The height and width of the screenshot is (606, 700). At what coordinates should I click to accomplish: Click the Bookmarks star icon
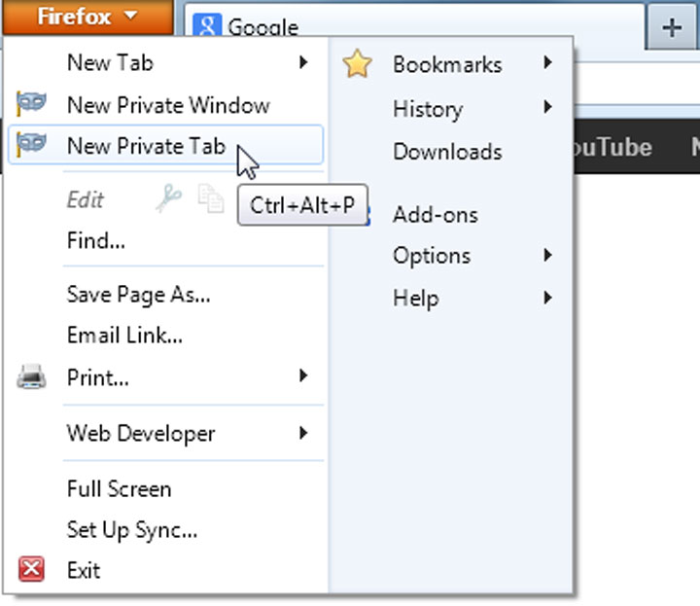coord(357,64)
